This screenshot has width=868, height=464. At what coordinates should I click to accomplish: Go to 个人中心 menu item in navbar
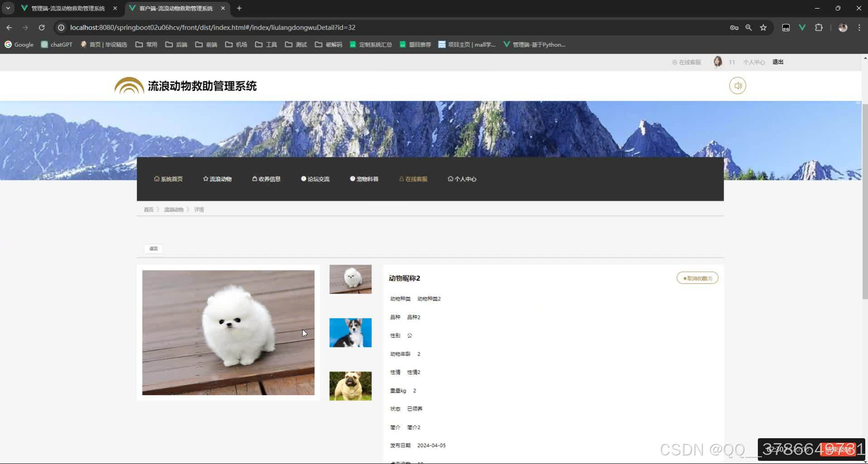tap(462, 179)
